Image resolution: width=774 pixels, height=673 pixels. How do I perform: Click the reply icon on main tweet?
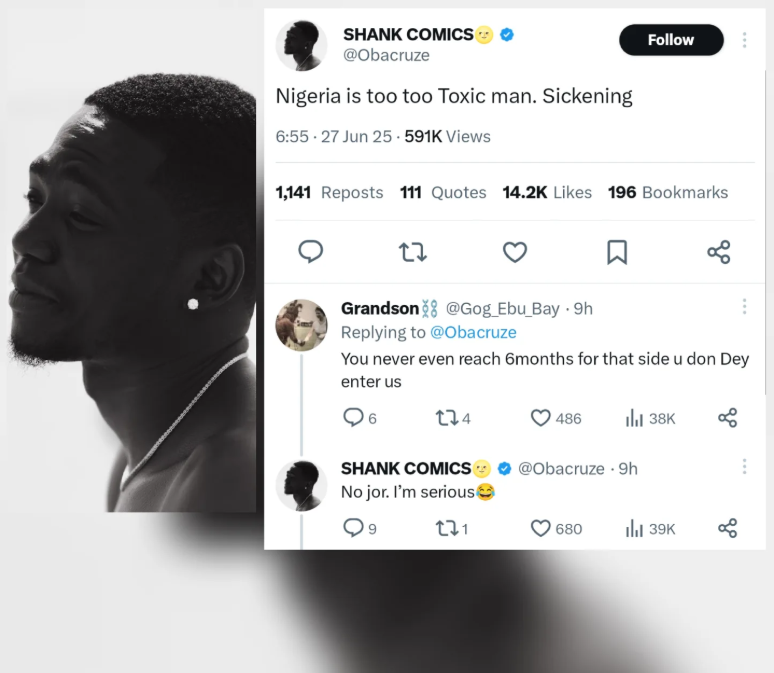pos(311,252)
